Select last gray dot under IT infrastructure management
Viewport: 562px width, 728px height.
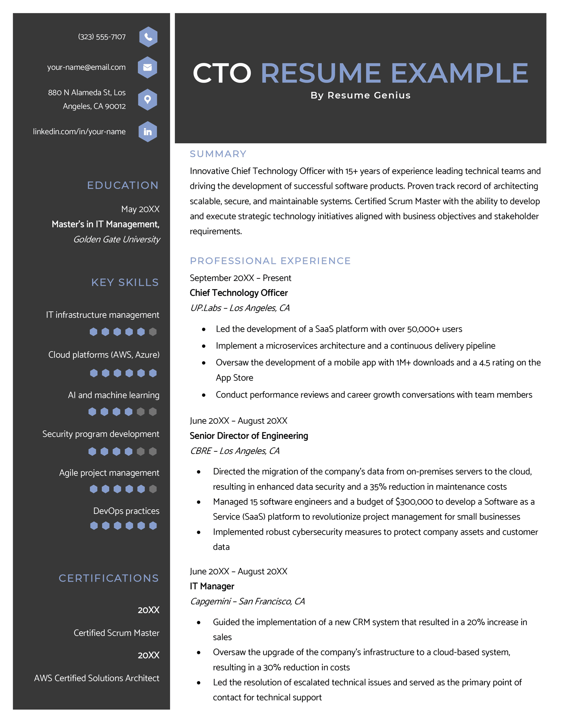[x=153, y=331]
